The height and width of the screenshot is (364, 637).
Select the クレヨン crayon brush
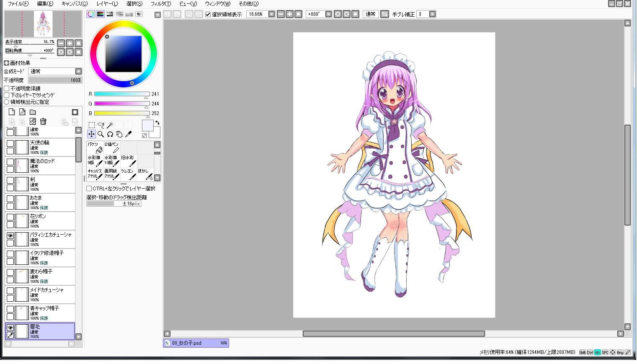[129, 174]
